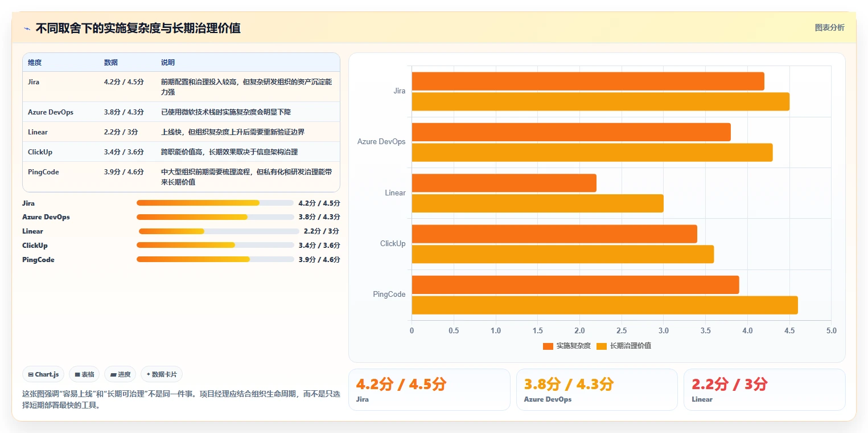Click the Linear progress bar
The width and height of the screenshot is (868, 433).
tap(219, 231)
